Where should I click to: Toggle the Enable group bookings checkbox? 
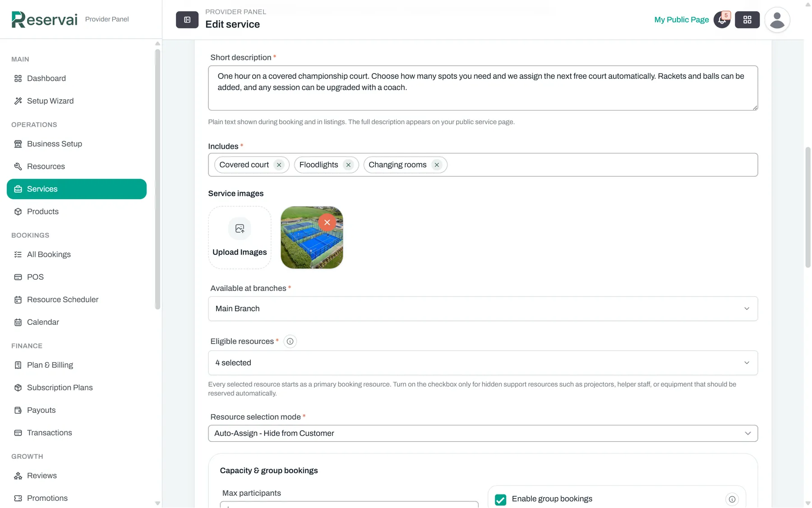(x=500, y=499)
